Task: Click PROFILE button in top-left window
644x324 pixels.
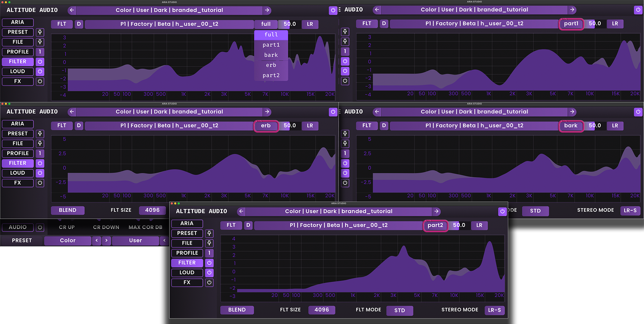Action: tap(18, 52)
